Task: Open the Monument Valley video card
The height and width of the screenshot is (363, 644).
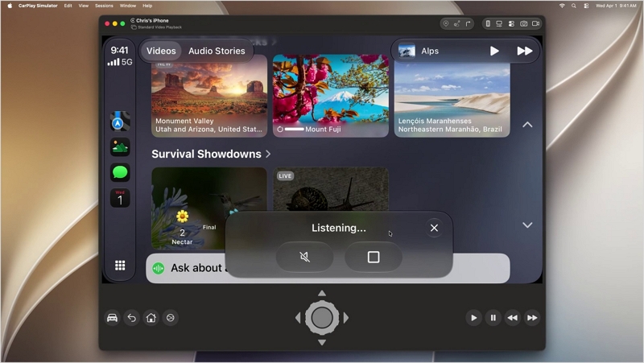Action: [209, 96]
